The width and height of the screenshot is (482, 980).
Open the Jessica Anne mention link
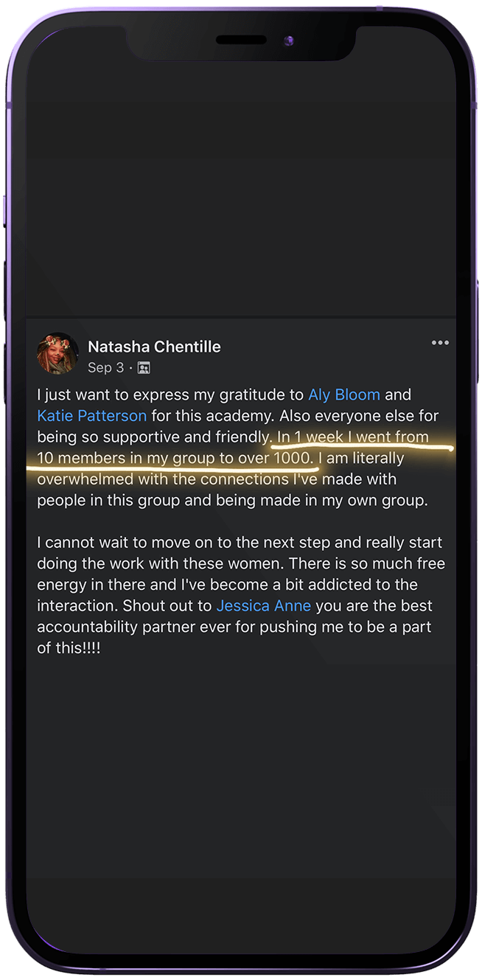pos(263,606)
